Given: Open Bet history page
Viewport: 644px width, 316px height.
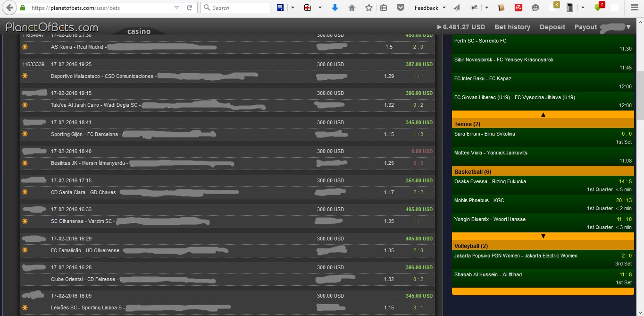Looking at the screenshot, I should 512,27.
